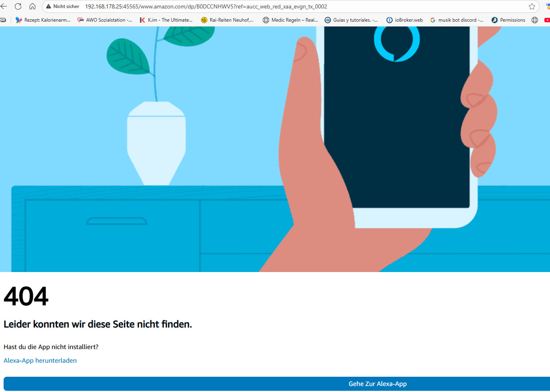
Task: Open the 'Rai-Reiten Neuhof' bookmark
Action: pyautogui.click(x=227, y=20)
